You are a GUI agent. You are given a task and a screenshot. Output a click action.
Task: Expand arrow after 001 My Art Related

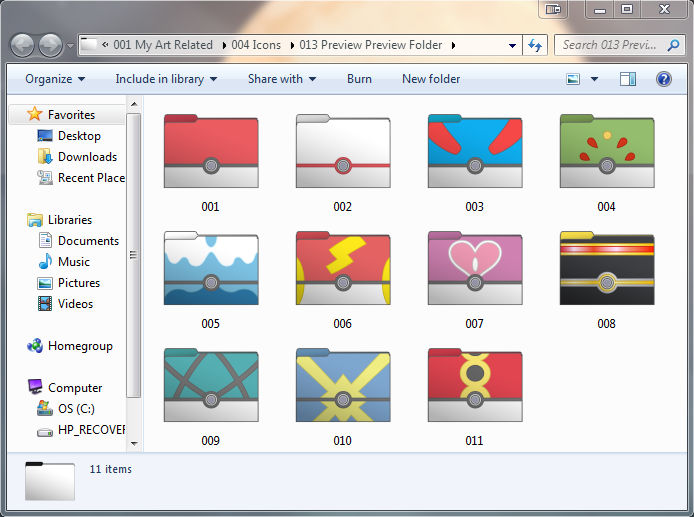[224, 46]
